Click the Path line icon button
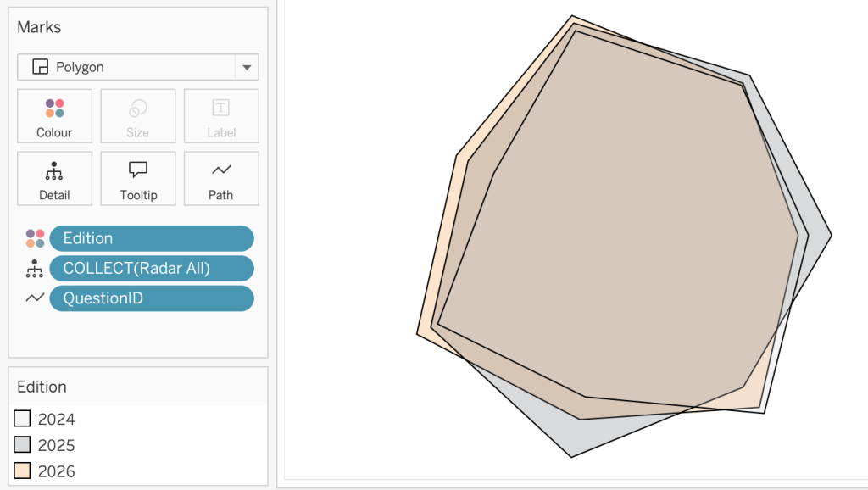868x490 pixels. coord(220,170)
